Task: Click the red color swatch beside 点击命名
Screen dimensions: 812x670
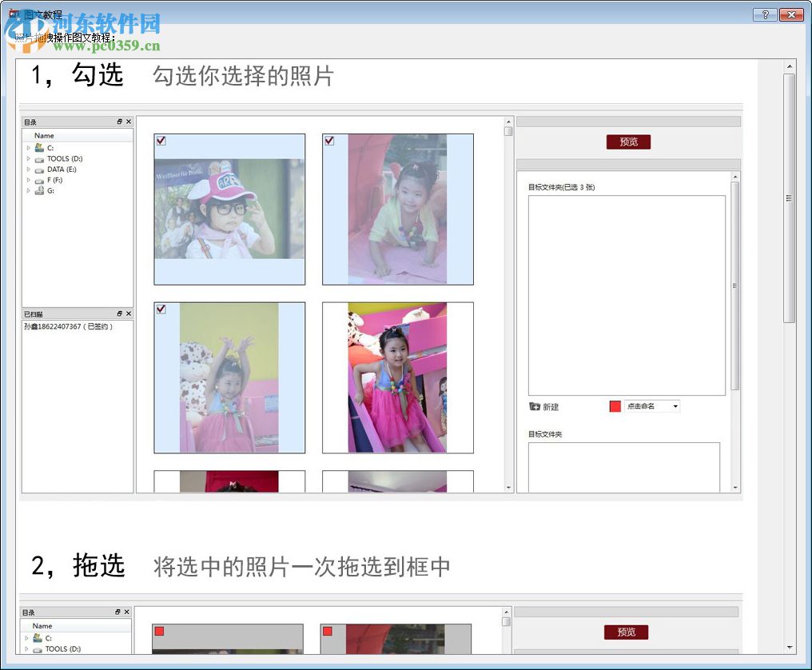Action: point(615,406)
